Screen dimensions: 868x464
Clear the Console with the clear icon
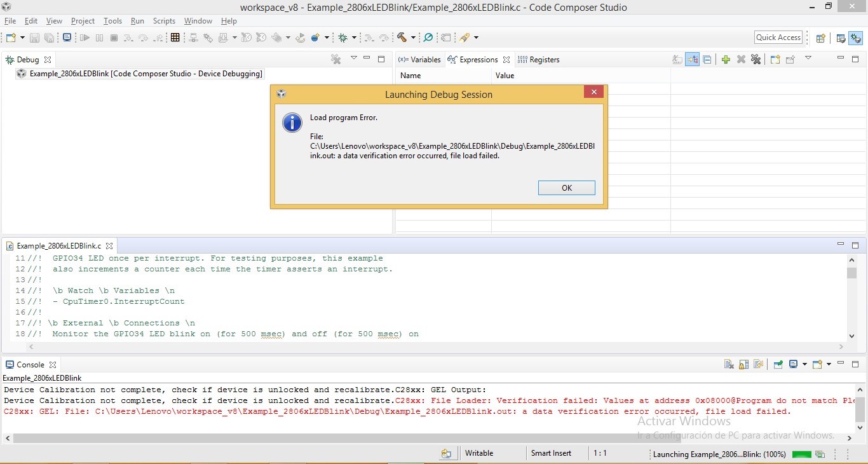click(728, 364)
